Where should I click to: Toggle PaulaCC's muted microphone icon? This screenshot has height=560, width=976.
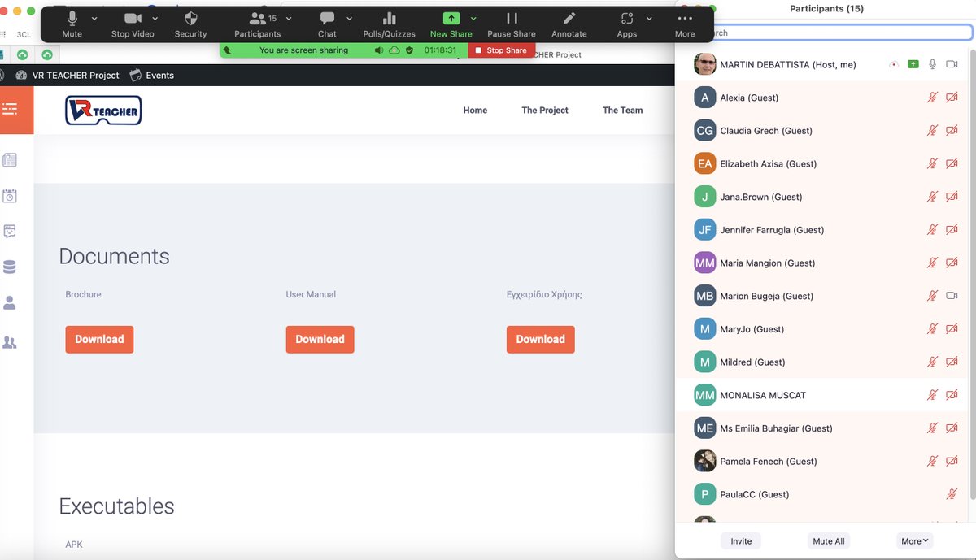[x=952, y=494]
